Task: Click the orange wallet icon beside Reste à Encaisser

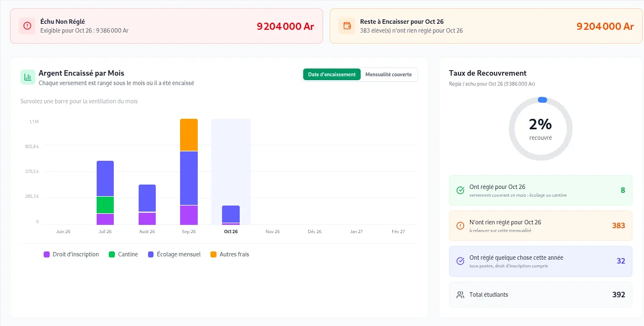Action: click(347, 26)
